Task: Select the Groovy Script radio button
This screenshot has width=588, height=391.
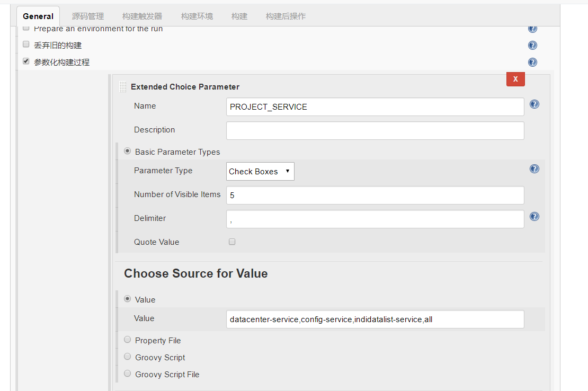Action: point(128,357)
